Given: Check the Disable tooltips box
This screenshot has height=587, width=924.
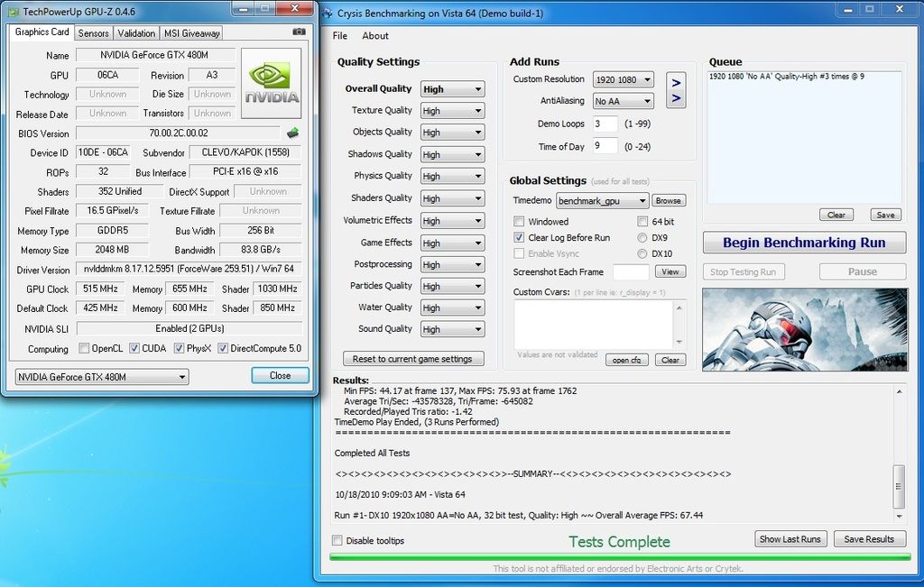Looking at the screenshot, I should pos(337,540).
